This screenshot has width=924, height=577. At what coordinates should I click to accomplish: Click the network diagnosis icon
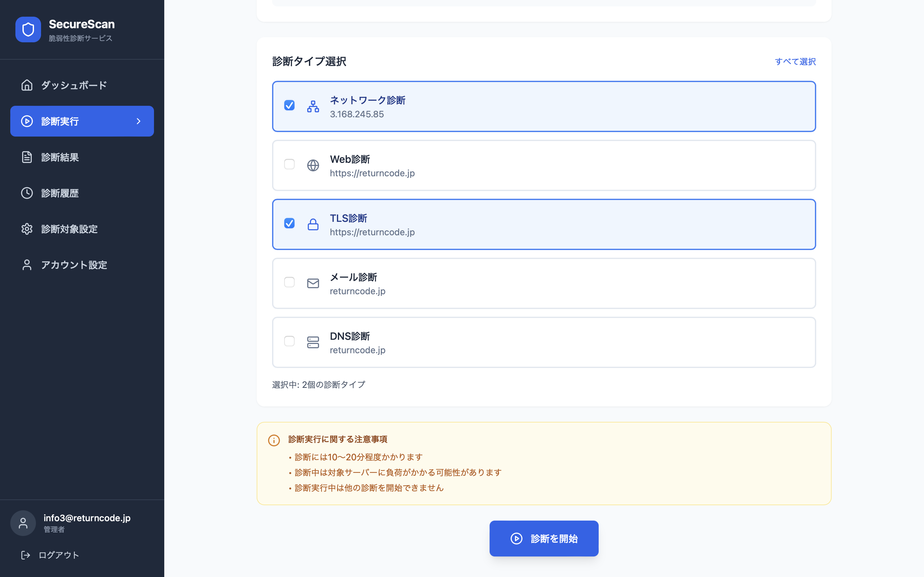point(313,106)
